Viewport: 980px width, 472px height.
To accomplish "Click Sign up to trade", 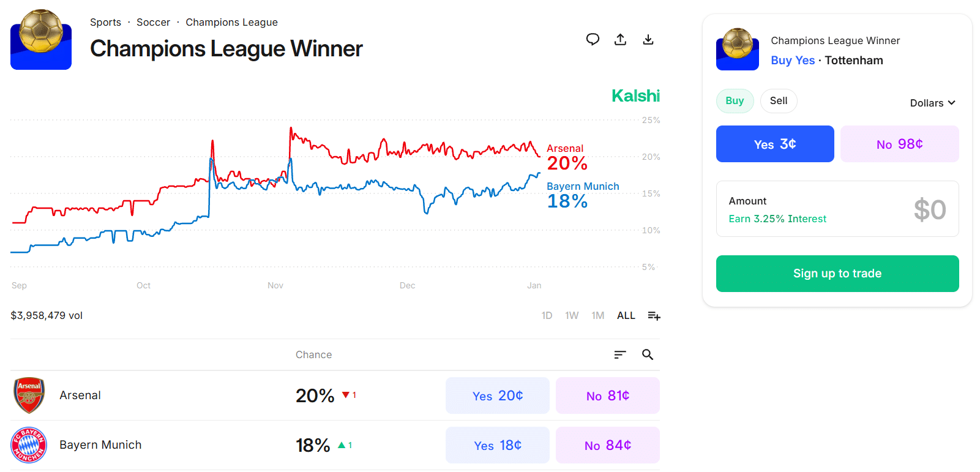I will pos(837,274).
